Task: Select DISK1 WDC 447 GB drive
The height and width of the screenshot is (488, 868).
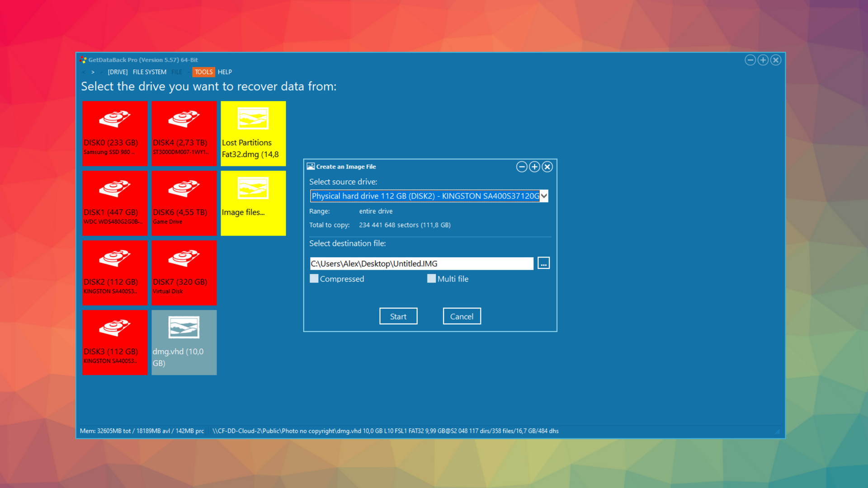Action: (x=115, y=203)
